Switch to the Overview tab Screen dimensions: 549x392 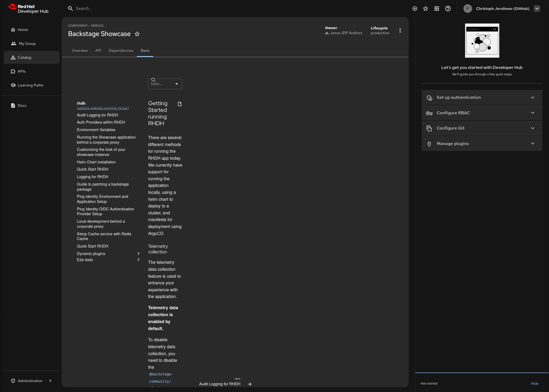[80, 50]
